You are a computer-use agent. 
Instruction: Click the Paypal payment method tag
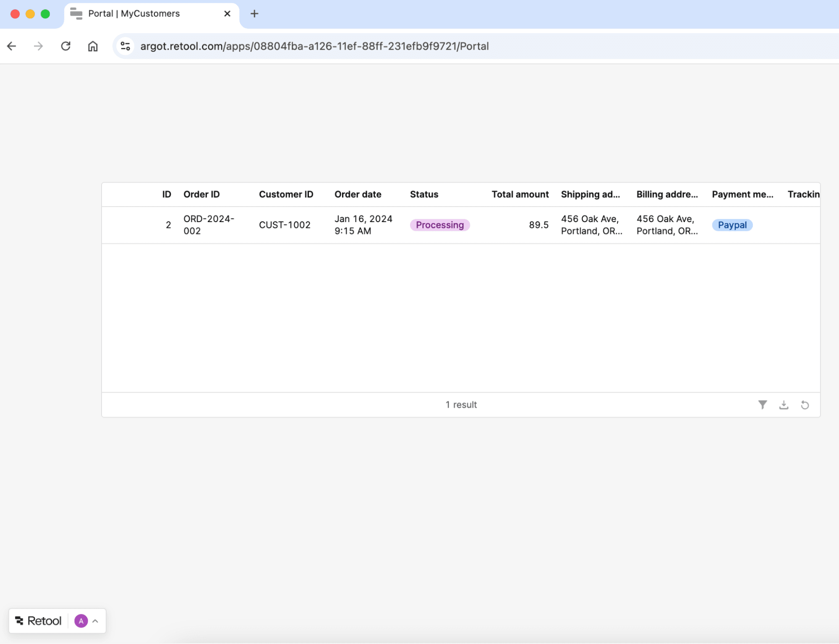coord(732,225)
